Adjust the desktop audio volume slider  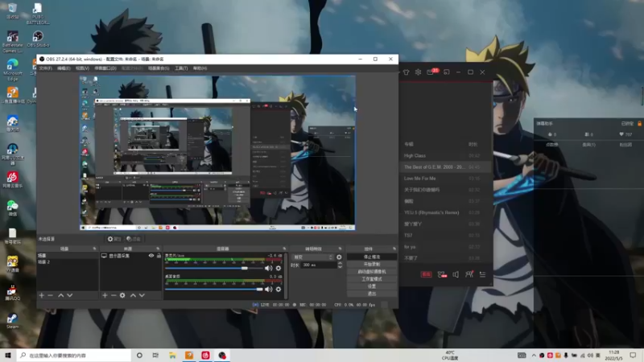[x=213, y=290]
